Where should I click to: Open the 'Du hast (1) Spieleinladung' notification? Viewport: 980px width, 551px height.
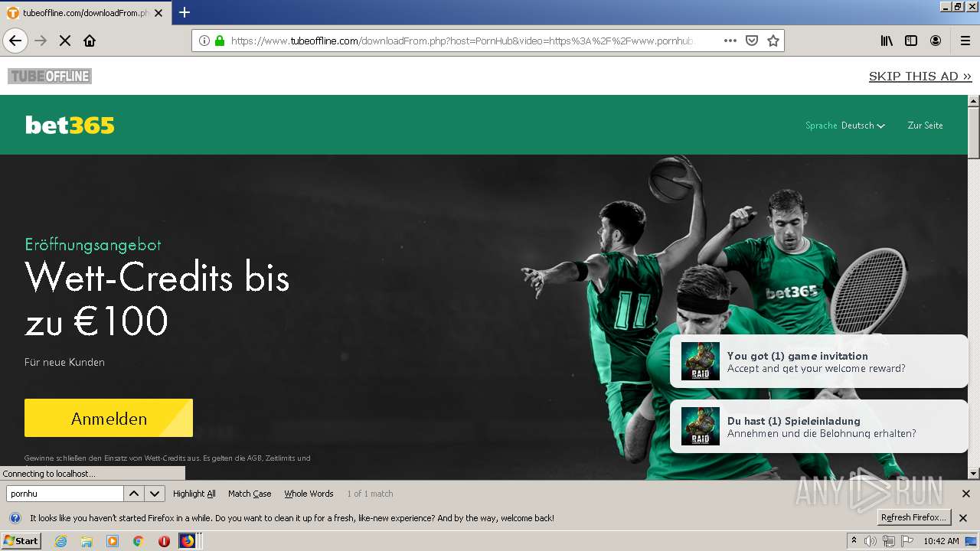tap(819, 426)
